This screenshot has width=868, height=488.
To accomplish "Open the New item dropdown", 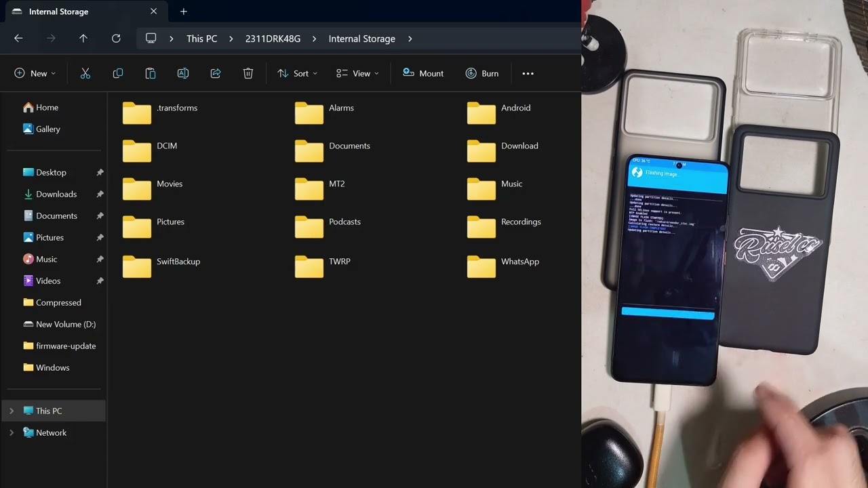I will pos(35,73).
